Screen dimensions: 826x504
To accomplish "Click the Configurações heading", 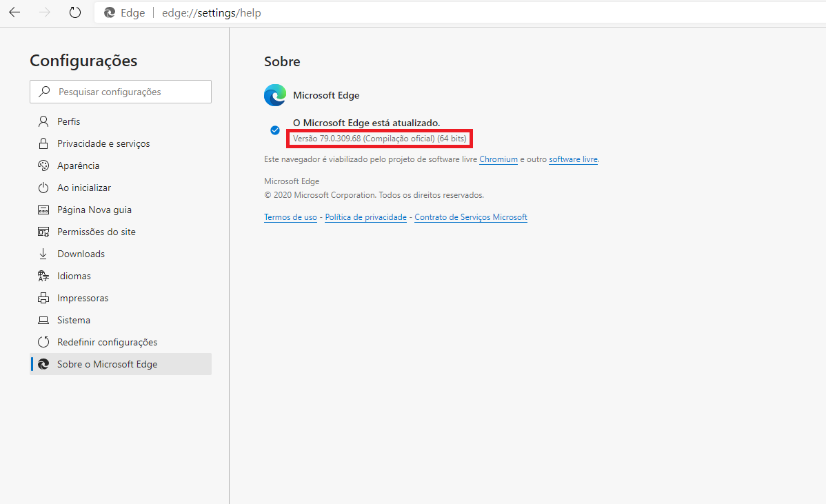I will [x=83, y=61].
